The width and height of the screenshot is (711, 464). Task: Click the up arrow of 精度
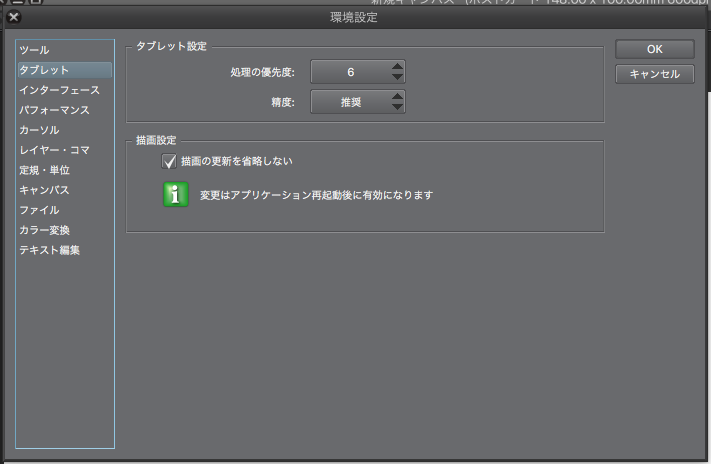(x=397, y=96)
